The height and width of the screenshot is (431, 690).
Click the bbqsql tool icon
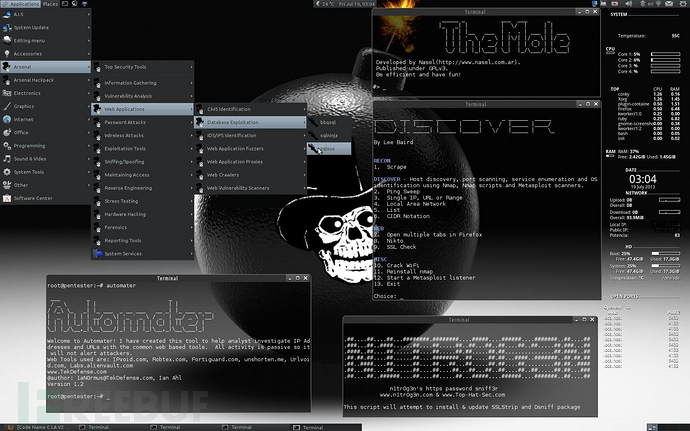click(x=313, y=122)
